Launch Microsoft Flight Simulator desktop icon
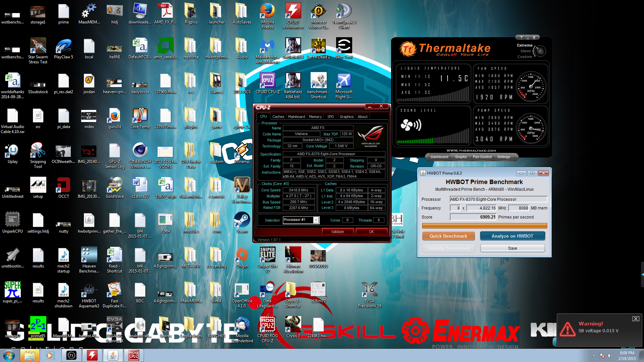Image resolution: width=644 pixels, height=362 pixels. [x=344, y=85]
